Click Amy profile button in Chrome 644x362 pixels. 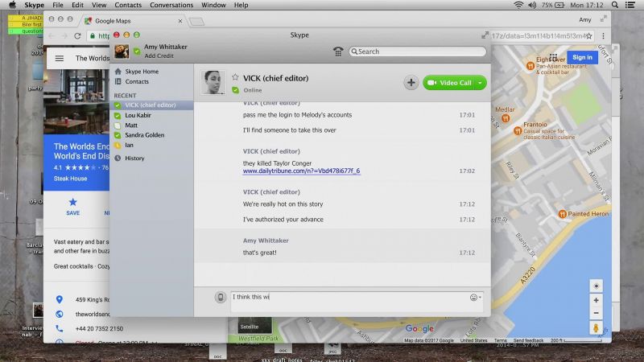click(x=585, y=19)
